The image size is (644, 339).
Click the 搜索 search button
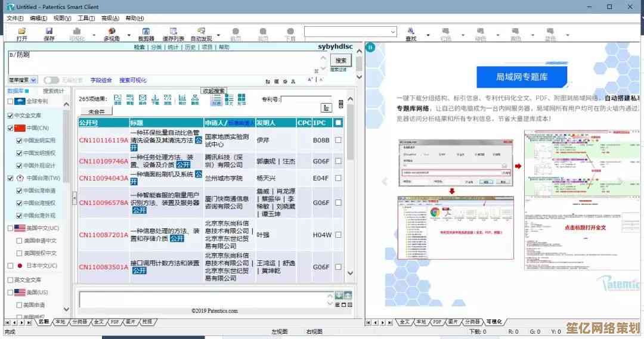pos(340,60)
